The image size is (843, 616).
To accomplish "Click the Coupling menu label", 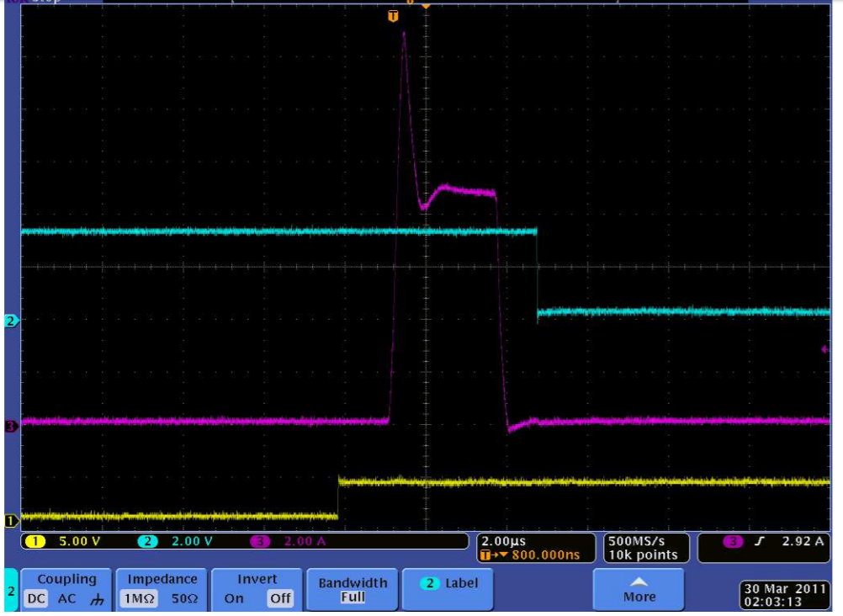I will [x=66, y=579].
